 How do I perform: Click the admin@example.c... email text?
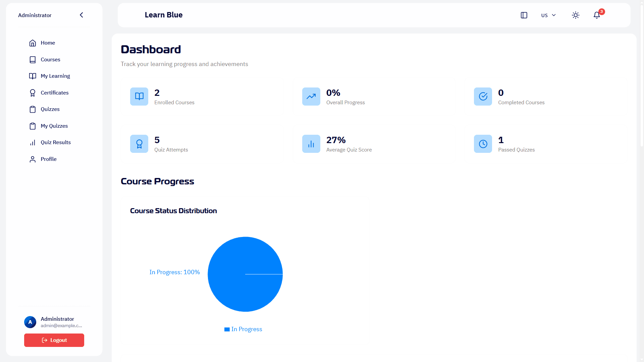point(61,326)
